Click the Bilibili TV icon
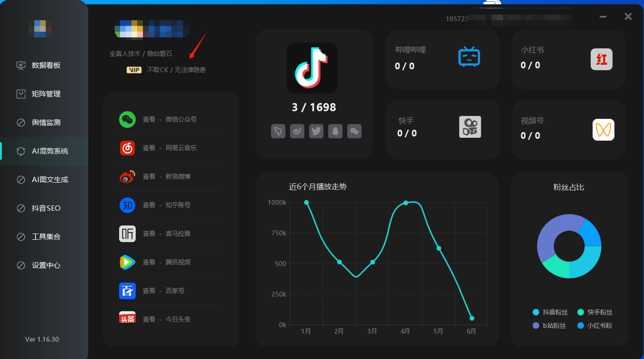 469,57
